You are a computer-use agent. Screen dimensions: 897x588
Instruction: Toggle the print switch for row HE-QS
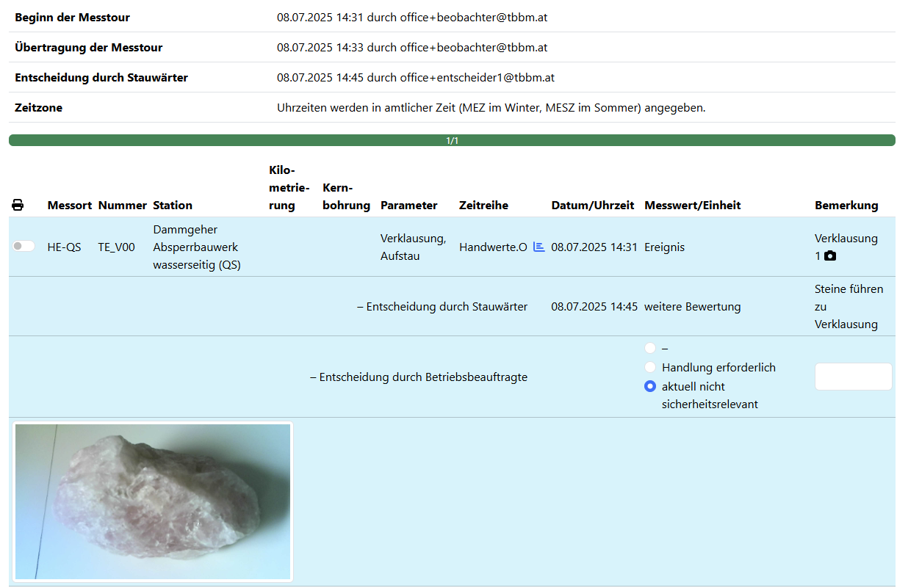[x=24, y=247]
